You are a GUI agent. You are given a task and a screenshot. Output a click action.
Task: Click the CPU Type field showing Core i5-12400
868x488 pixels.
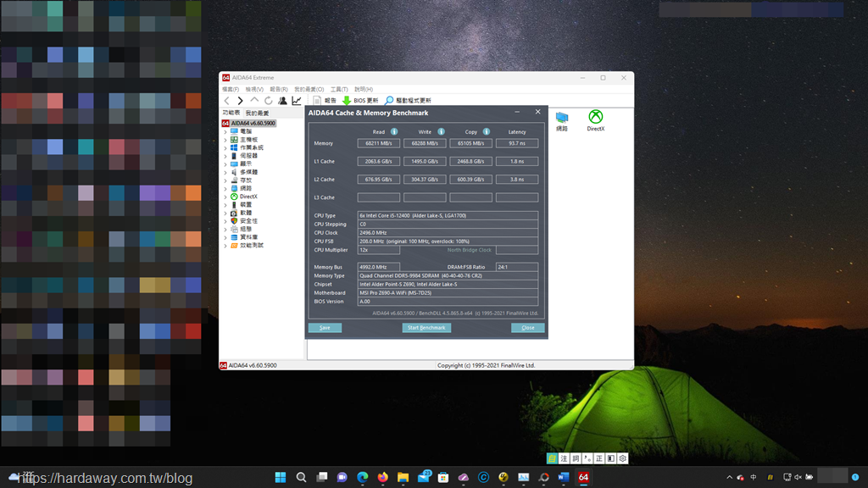[448, 216]
